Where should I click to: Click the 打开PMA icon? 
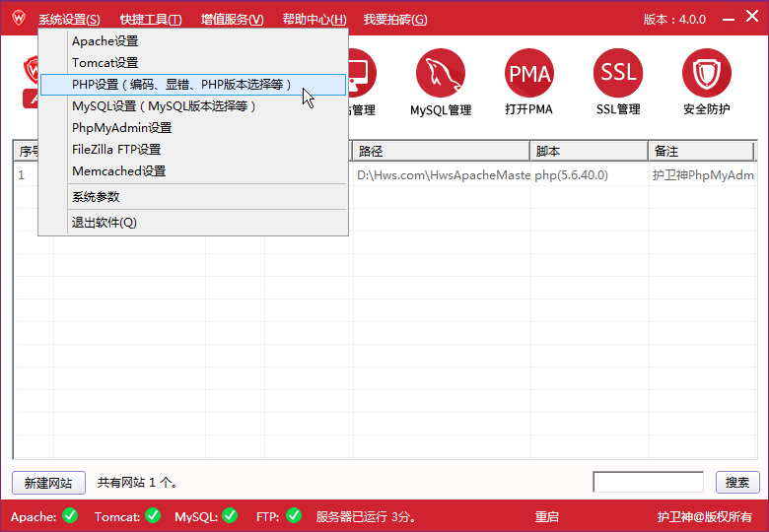click(x=529, y=74)
